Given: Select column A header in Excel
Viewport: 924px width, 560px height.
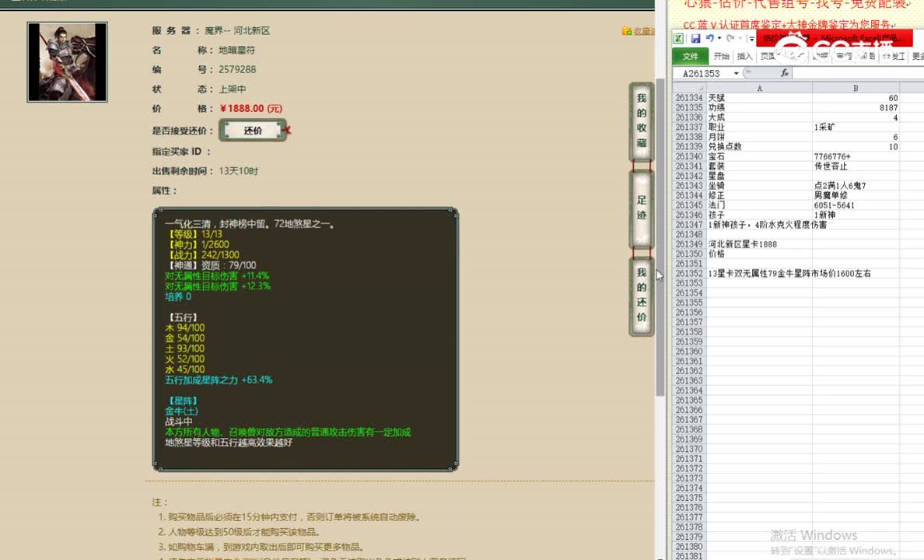Looking at the screenshot, I should 759,88.
